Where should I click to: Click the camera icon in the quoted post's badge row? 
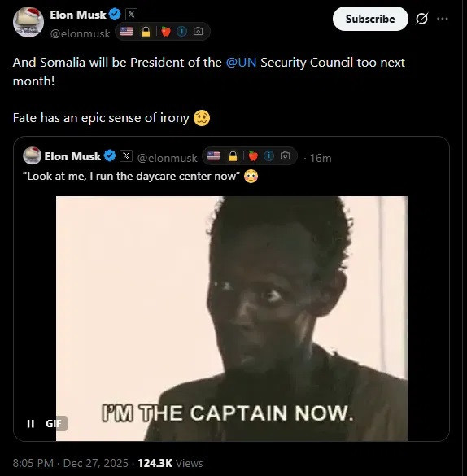coord(285,156)
